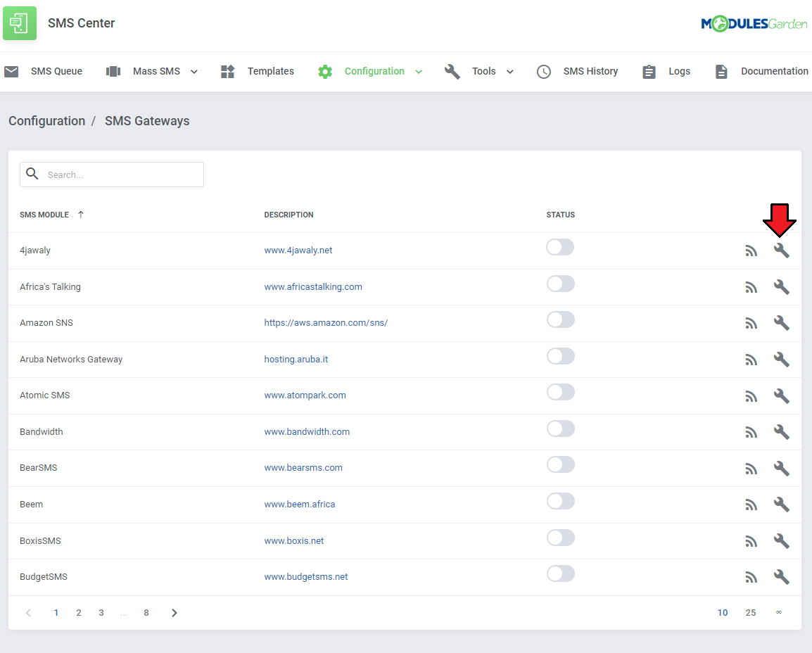Open wrench settings for Africa's Talking

click(x=782, y=287)
